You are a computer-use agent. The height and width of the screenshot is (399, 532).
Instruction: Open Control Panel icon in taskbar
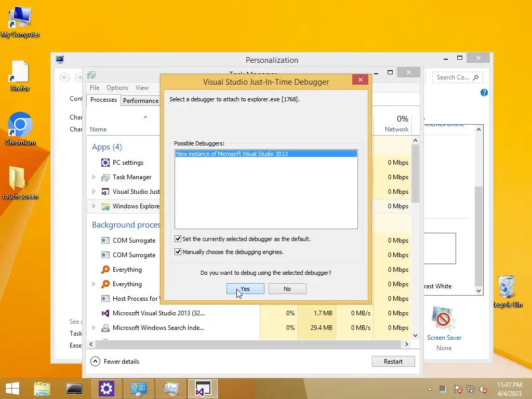click(x=138, y=389)
